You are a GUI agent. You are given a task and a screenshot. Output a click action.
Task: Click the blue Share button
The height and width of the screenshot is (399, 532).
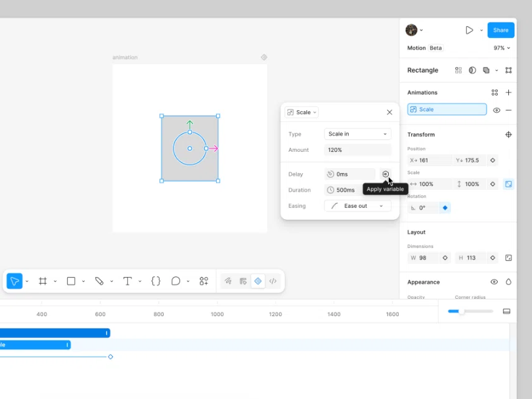pos(501,30)
